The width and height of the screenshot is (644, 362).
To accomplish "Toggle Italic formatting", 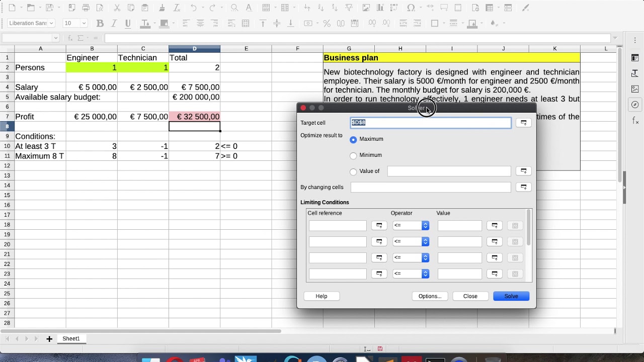I will pyautogui.click(x=114, y=24).
